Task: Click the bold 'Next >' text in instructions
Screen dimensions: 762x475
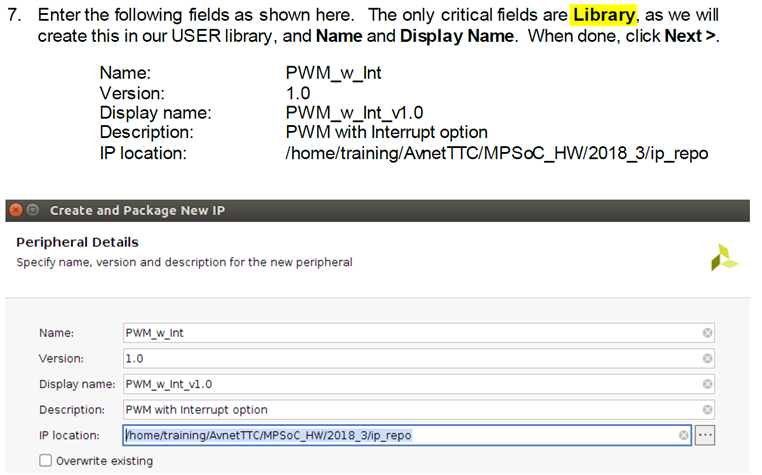Action: pyautogui.click(x=690, y=36)
